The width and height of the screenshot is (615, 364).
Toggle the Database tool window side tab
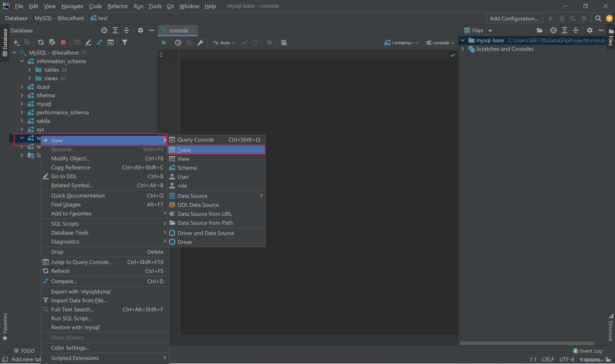(x=5, y=42)
